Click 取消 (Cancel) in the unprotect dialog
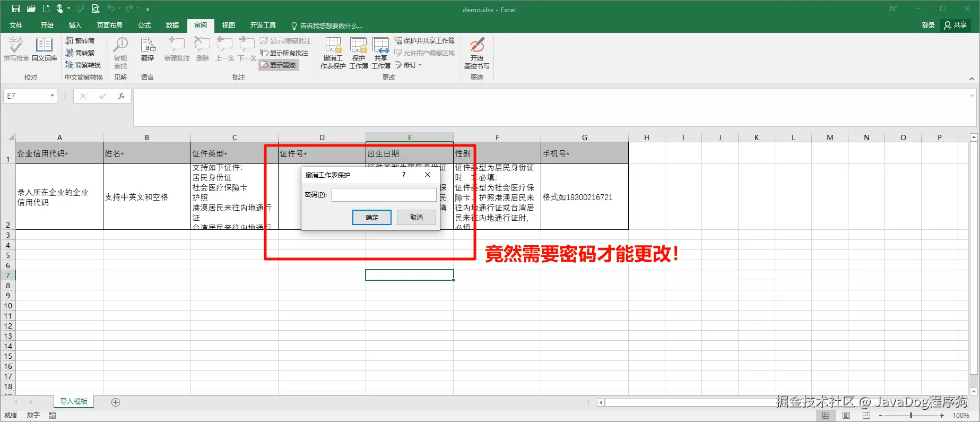This screenshot has height=422, width=980. click(417, 217)
